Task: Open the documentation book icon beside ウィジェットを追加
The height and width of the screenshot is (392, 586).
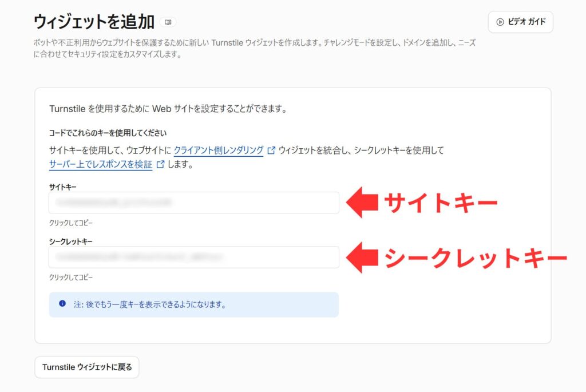Action: point(168,22)
